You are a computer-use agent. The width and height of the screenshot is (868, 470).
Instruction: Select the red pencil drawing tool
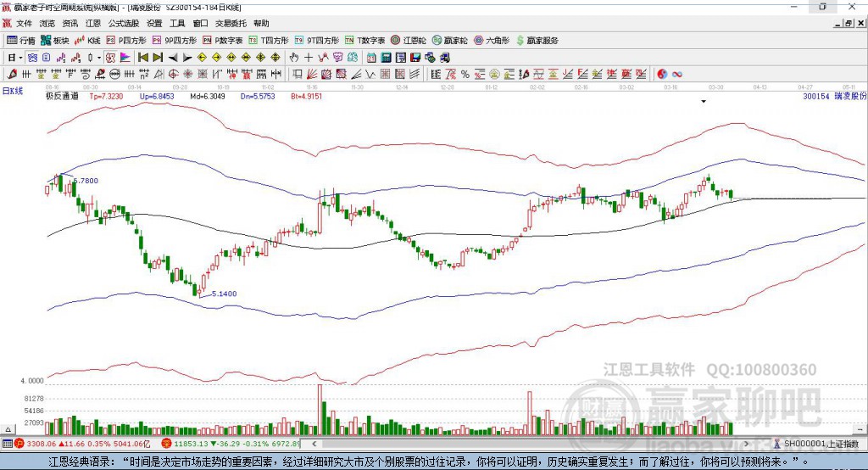click(x=12, y=75)
